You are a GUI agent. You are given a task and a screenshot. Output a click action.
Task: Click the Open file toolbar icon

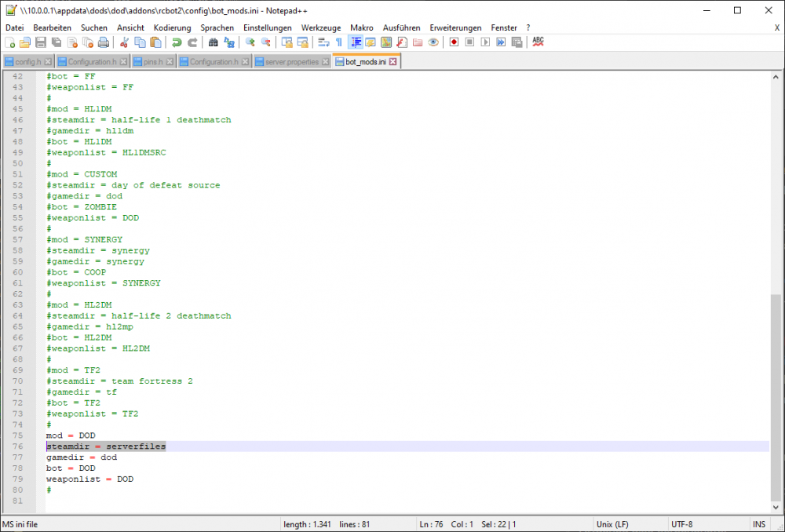coord(25,42)
